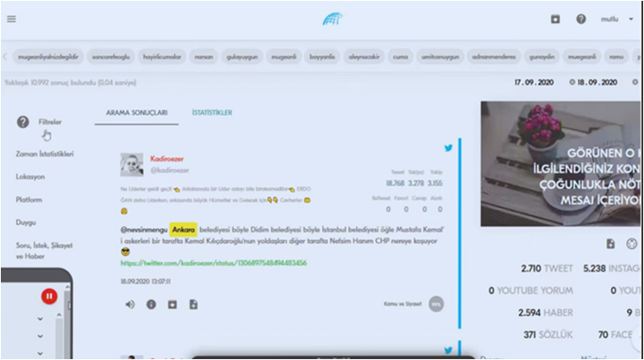Image resolution: width=644 pixels, height=360 pixels.
Task: Open the tweet's twitter.com status link
Action: coord(213,264)
